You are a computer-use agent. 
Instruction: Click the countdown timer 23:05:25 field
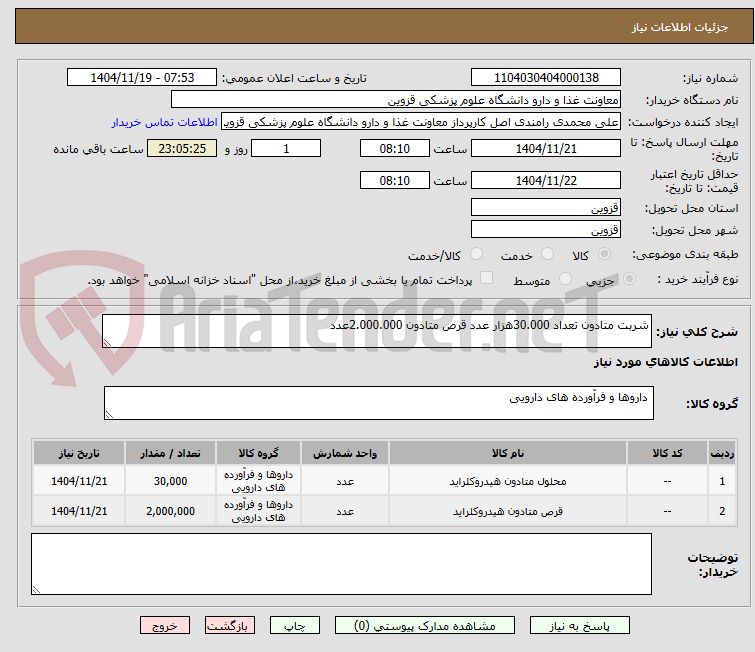click(x=182, y=148)
